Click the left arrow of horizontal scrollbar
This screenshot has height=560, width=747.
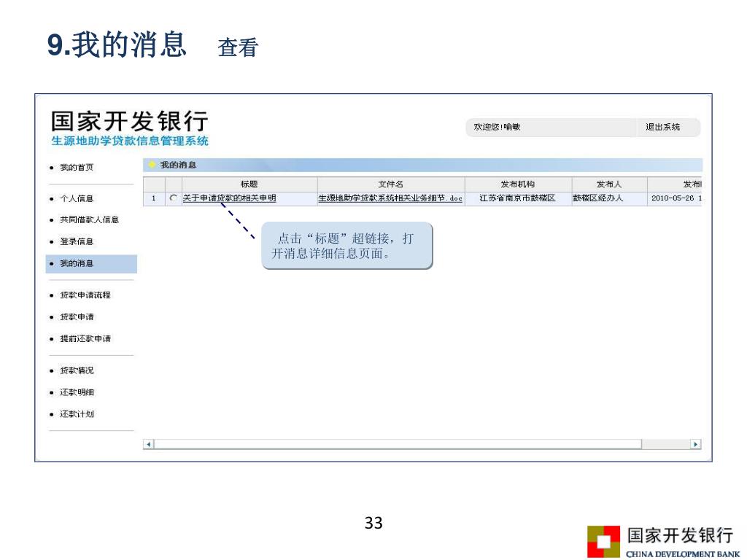(149, 444)
